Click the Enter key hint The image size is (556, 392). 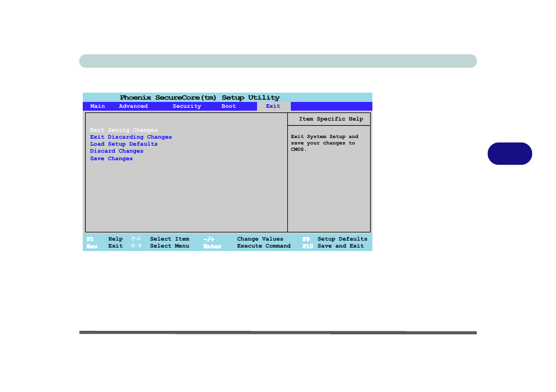pos(212,246)
